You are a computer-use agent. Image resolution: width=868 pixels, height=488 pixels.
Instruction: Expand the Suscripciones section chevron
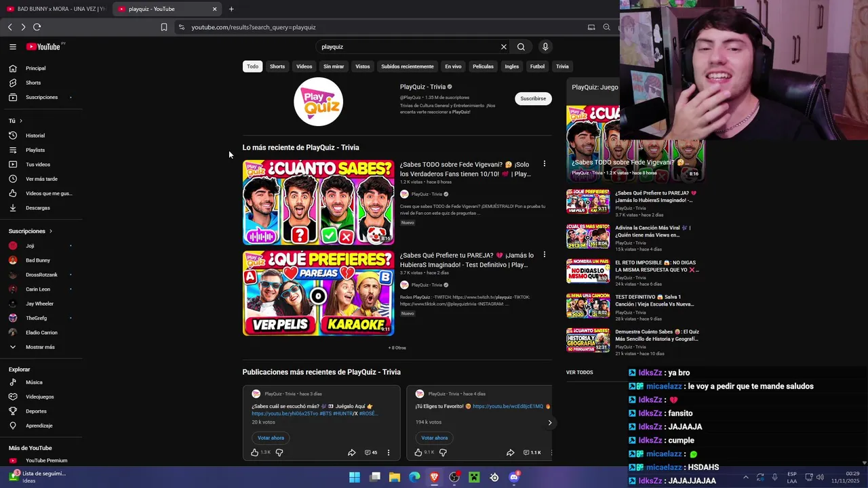[x=50, y=231]
